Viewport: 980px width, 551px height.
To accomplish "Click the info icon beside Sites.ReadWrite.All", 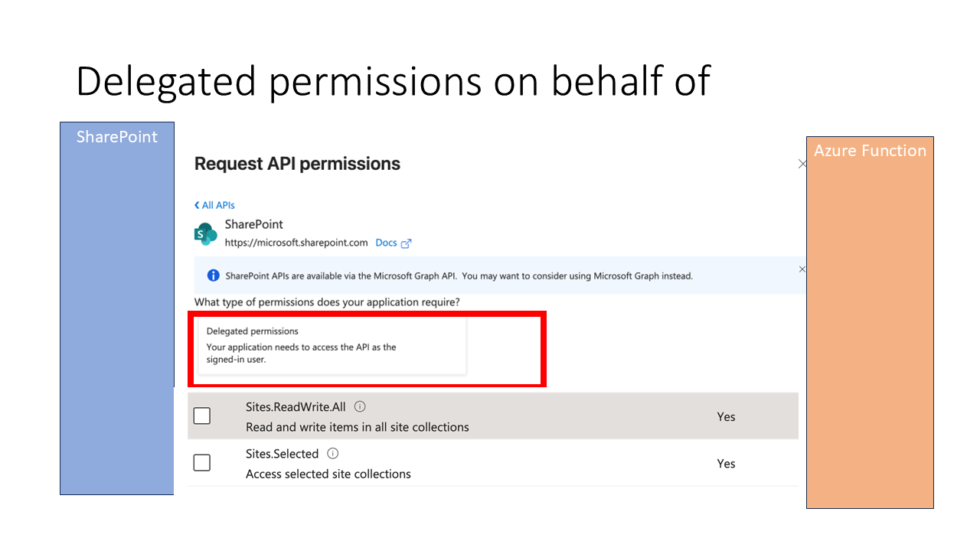I will [x=360, y=406].
